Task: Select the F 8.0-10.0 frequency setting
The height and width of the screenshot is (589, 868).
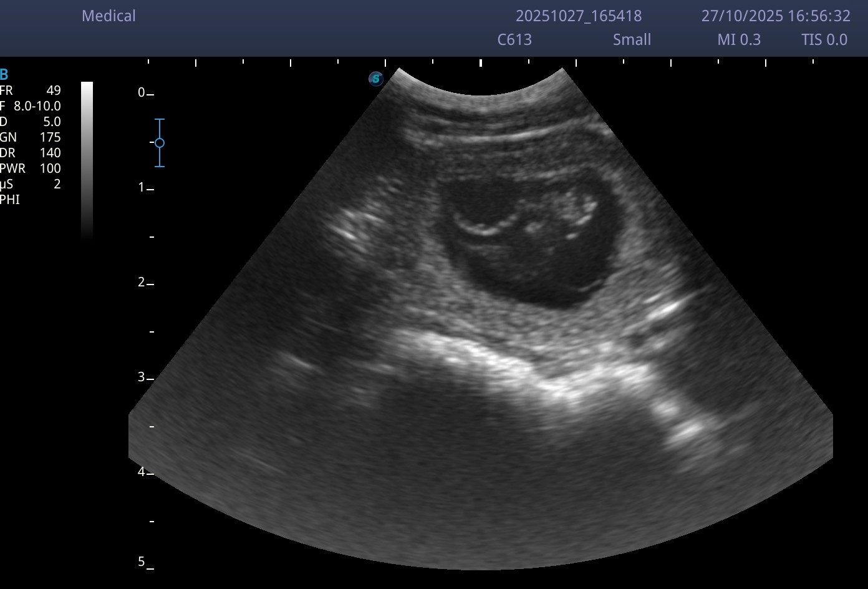Action: click(x=31, y=106)
